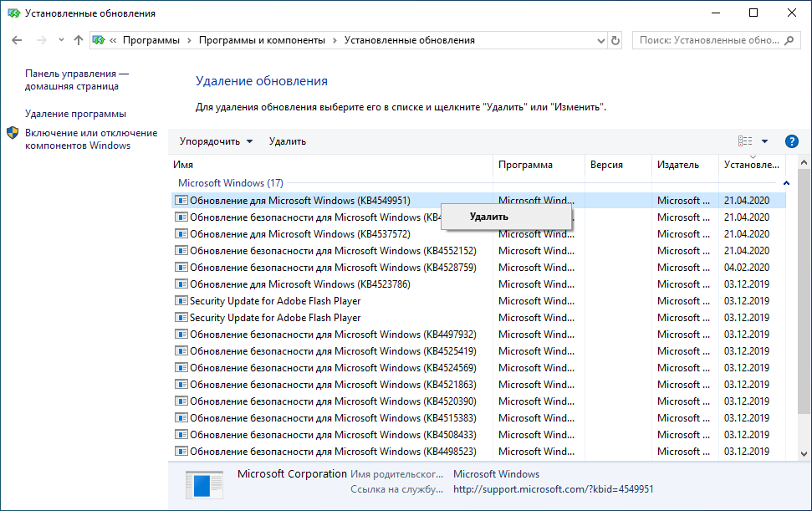812x511 pixels.
Task: Click Программы in the breadcrumb path
Action: [x=151, y=40]
